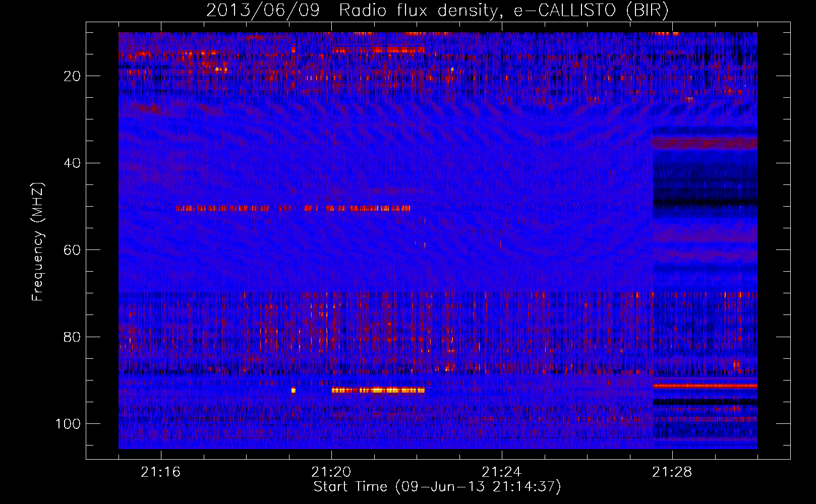Click the '40' frequency tick label

pos(72,163)
